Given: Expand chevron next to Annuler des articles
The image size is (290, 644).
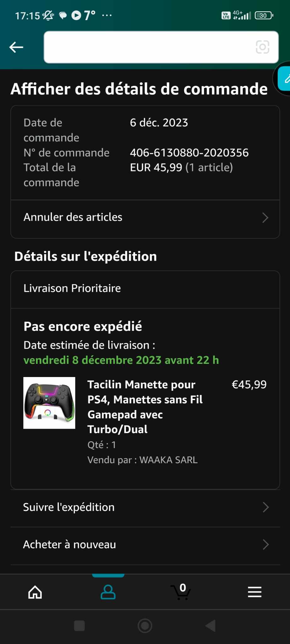Looking at the screenshot, I should [265, 218].
